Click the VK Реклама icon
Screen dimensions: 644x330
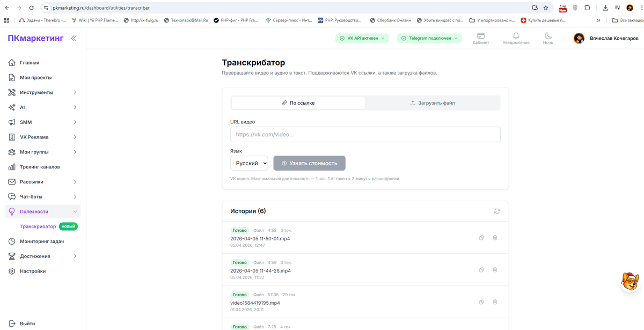12,137
